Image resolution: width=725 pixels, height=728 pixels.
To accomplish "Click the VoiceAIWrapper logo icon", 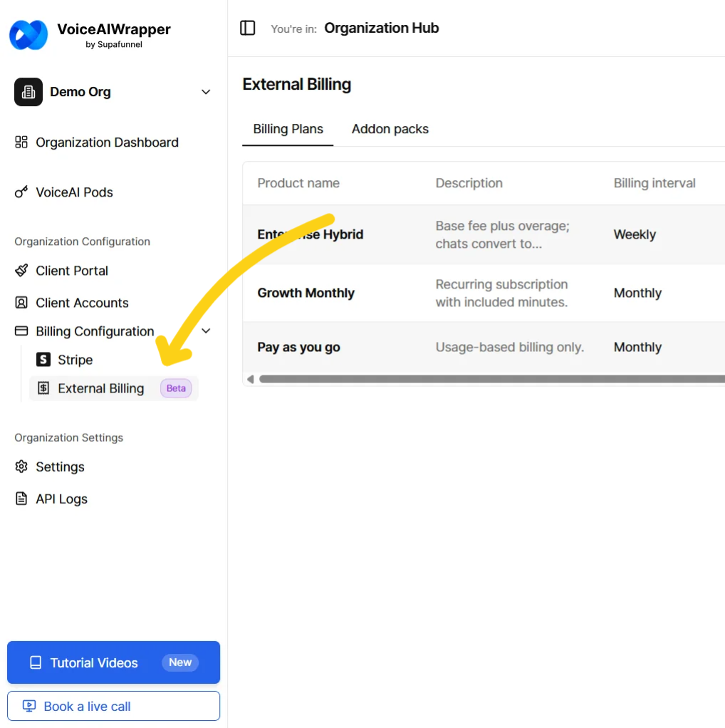I will 28,35.
